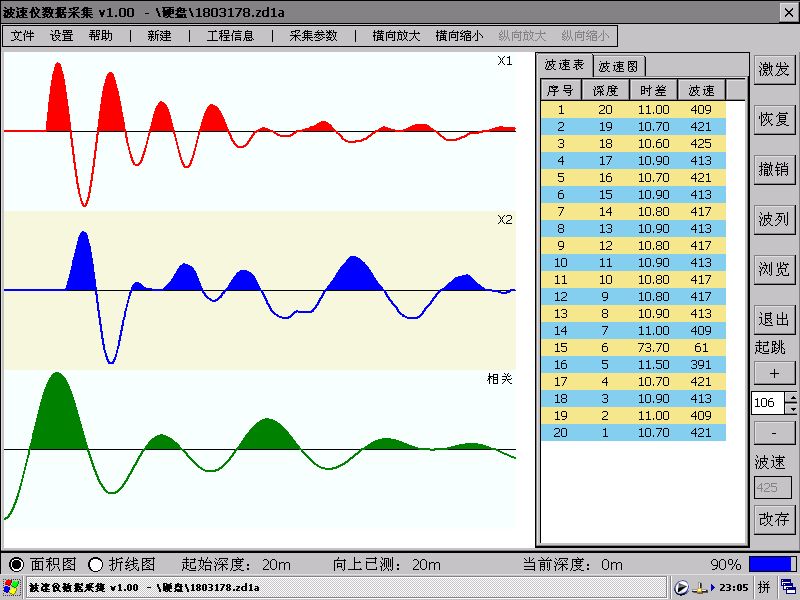Viewport: 800px width, 600px height.
Task: Click the 起跳 value field showing 106
Action: click(766, 403)
